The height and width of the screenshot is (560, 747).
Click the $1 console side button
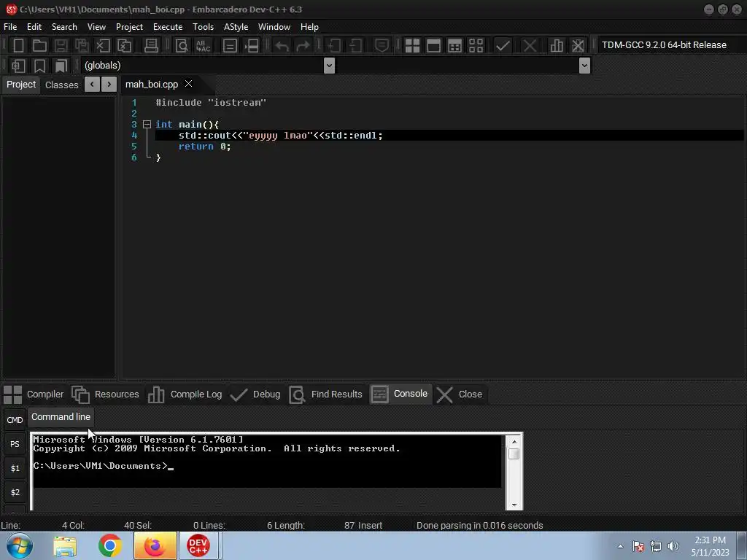[x=15, y=468]
